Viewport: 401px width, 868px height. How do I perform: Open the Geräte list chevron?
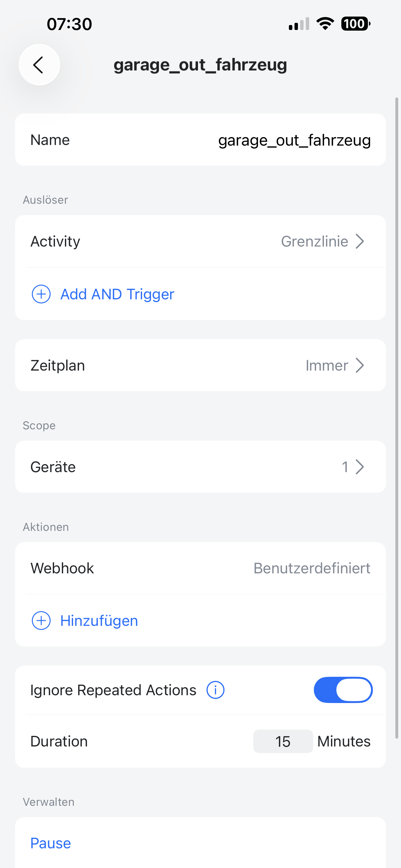359,467
